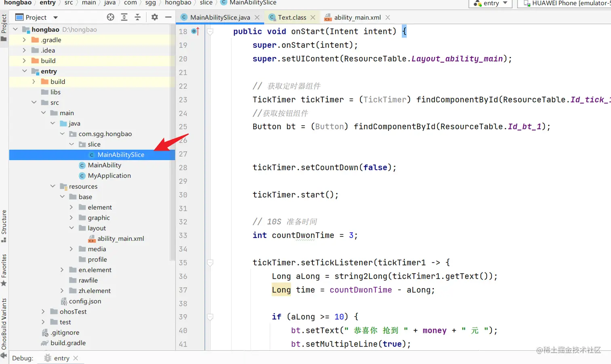611x364 pixels.
Task: Click line number 27 in the gutter
Action: (183, 154)
